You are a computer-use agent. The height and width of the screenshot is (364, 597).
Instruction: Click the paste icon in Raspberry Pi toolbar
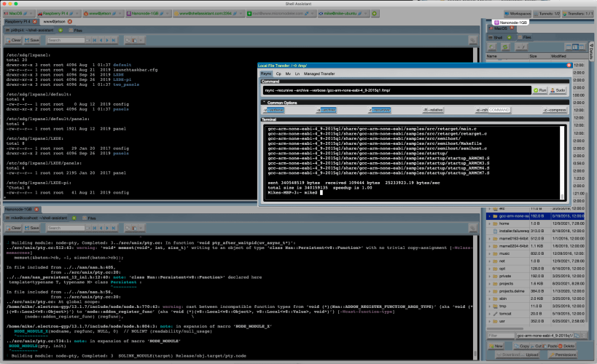pos(134,40)
